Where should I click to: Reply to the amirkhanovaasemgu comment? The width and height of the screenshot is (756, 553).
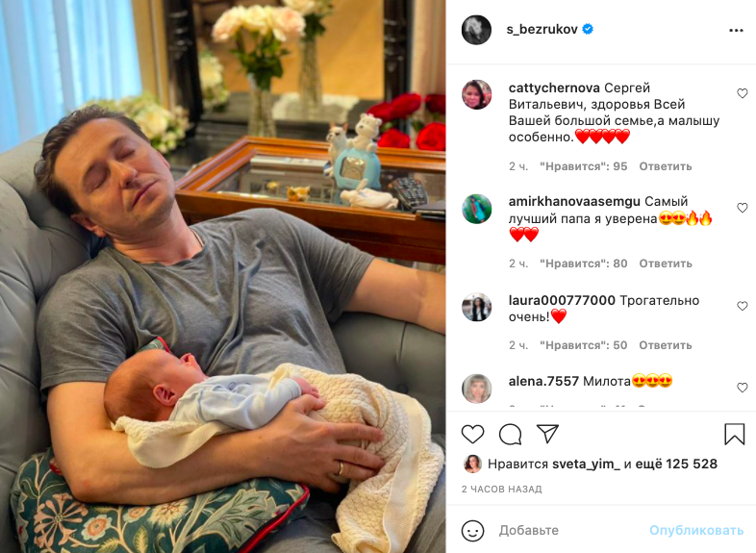(666, 264)
